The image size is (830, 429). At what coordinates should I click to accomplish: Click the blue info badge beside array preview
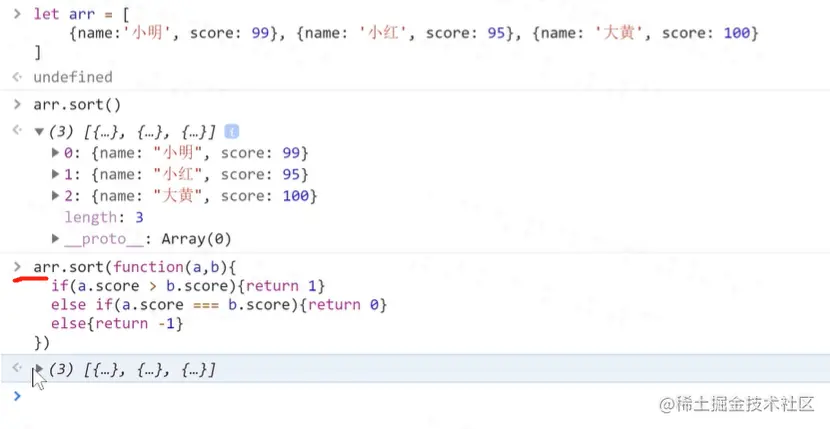click(231, 131)
